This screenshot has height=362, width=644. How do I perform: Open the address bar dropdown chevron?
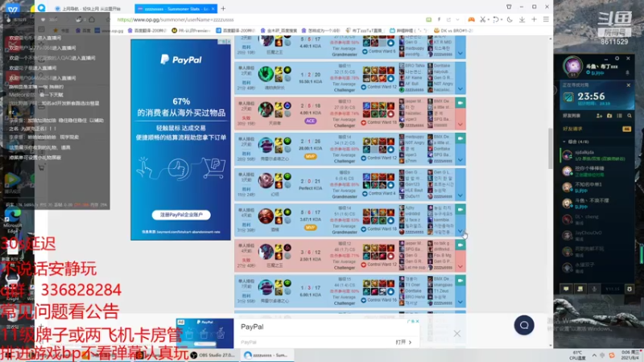pyautogui.click(x=457, y=19)
